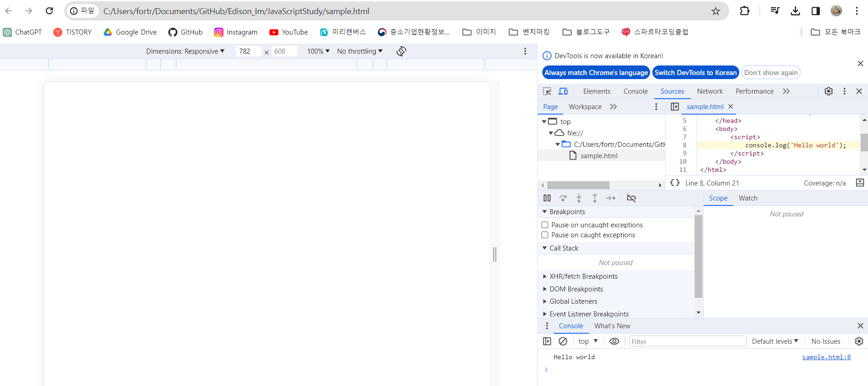Open the sample.html:8 source link
The image size is (868, 386).
tap(826, 357)
